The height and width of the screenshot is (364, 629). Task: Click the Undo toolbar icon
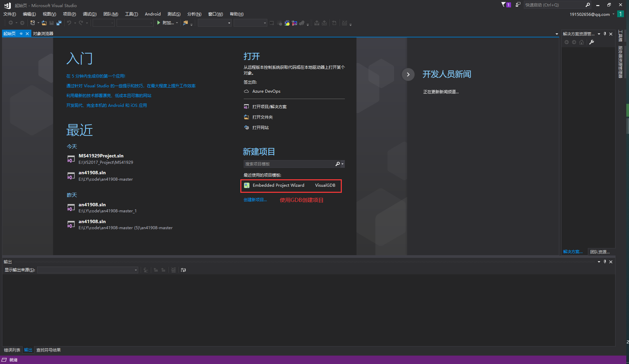click(x=69, y=23)
